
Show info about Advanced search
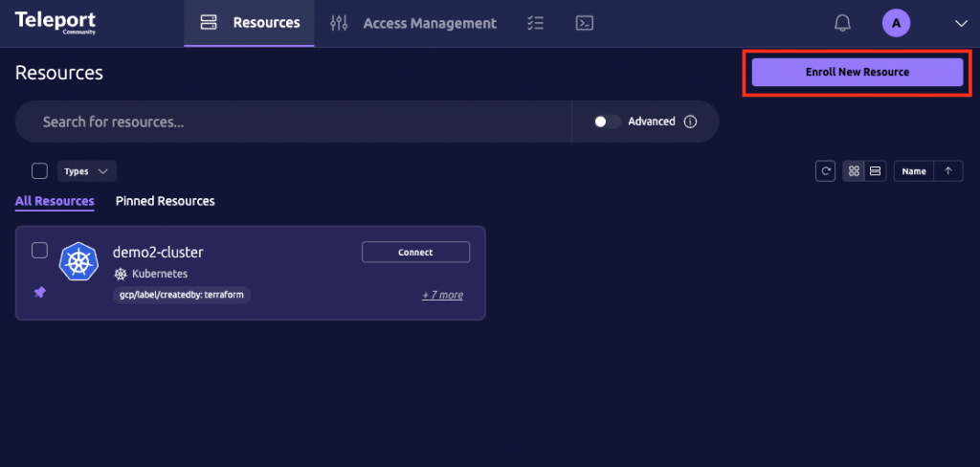point(690,122)
